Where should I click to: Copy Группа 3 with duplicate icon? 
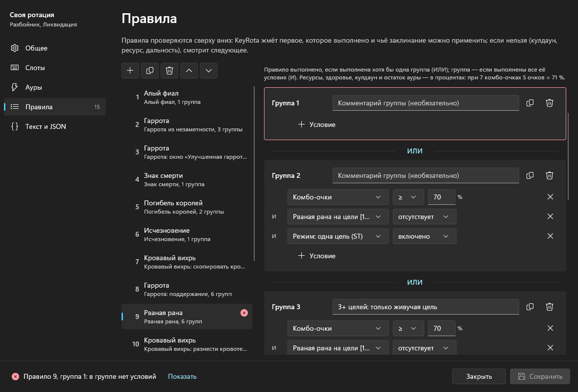(x=530, y=307)
